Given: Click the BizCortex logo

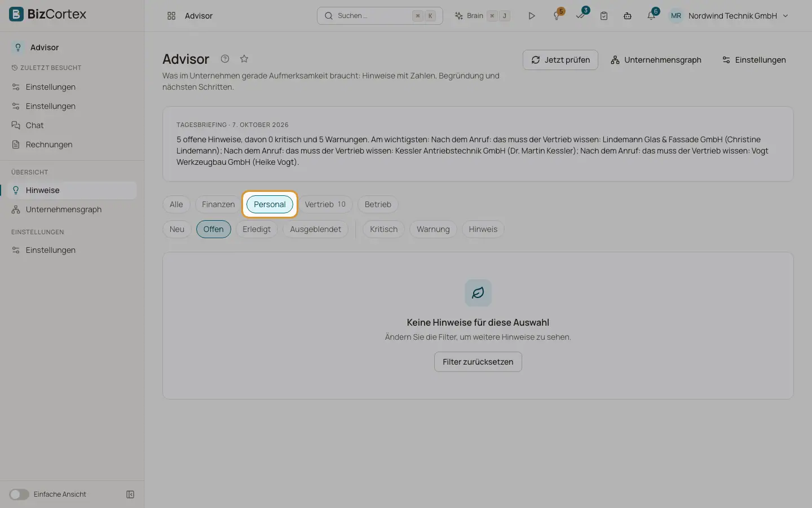Looking at the screenshot, I should coord(47,14).
